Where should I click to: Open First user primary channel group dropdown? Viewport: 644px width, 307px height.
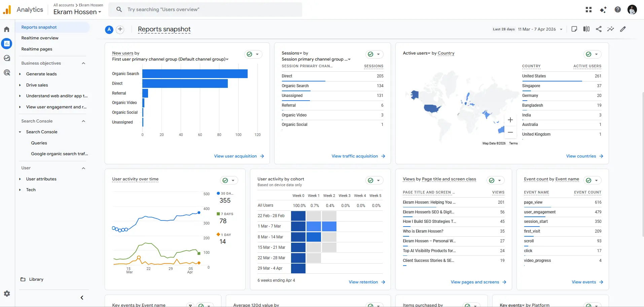(170, 59)
